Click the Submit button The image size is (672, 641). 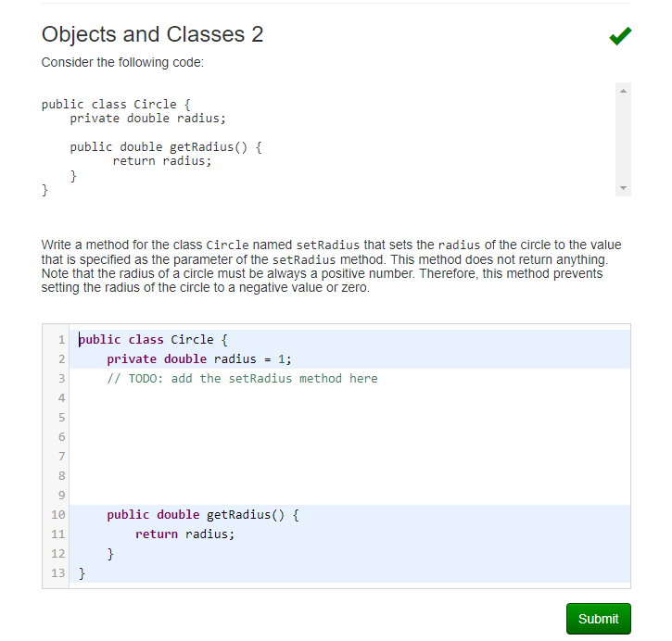pyautogui.click(x=598, y=619)
